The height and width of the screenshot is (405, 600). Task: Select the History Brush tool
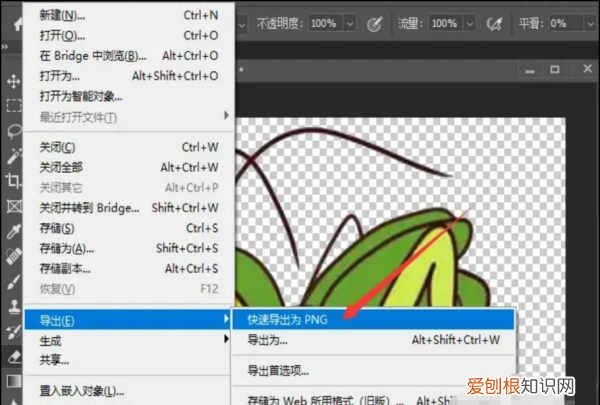pos(14,332)
